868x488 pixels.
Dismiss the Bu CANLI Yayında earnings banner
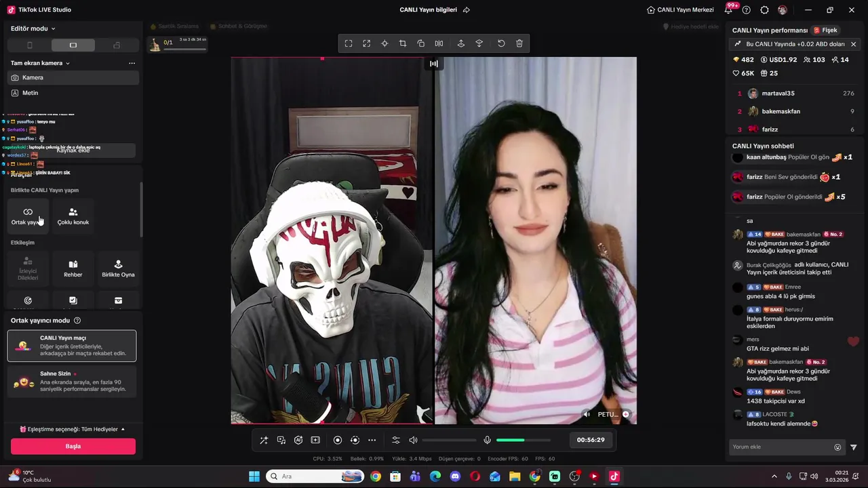[x=853, y=44]
